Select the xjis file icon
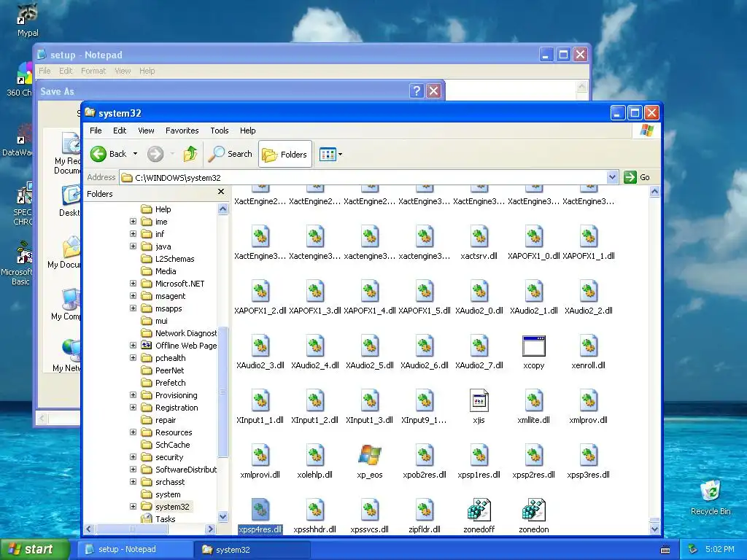 479,400
